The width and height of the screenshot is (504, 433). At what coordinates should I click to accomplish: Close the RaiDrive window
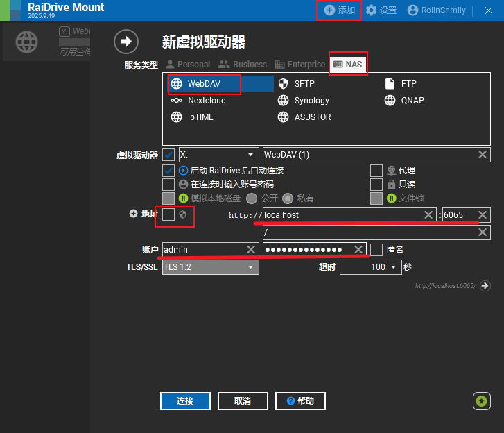pyautogui.click(x=489, y=10)
